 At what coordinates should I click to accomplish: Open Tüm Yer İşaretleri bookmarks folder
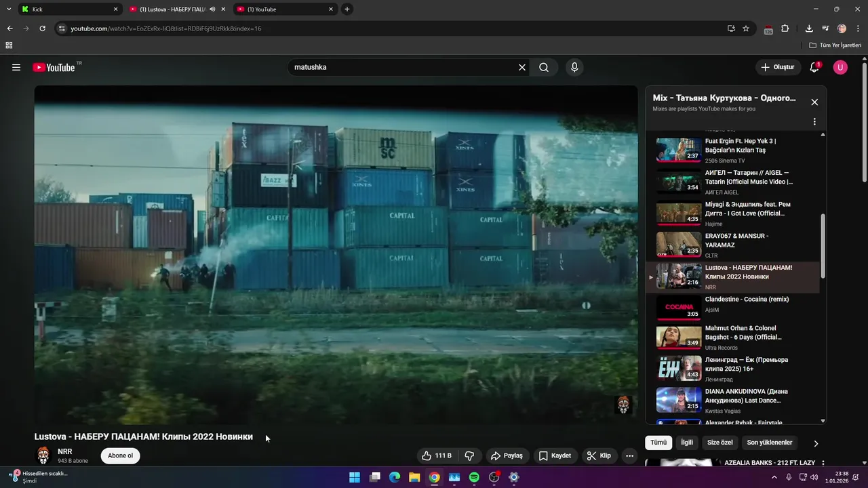point(835,45)
